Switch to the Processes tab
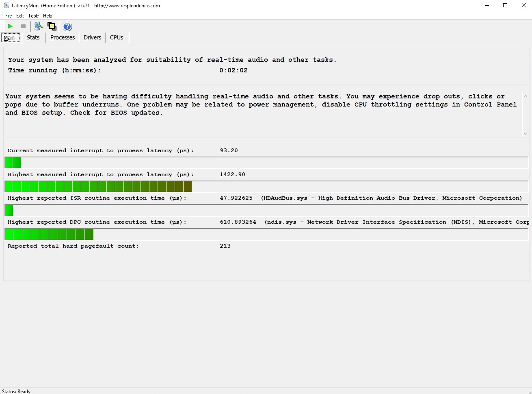This screenshot has height=394, width=532. [63, 37]
